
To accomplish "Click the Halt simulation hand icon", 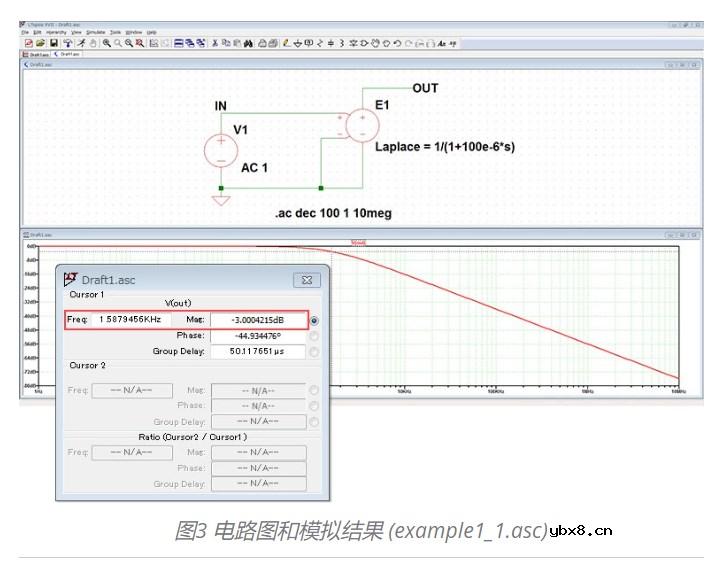I will pos(93,43).
